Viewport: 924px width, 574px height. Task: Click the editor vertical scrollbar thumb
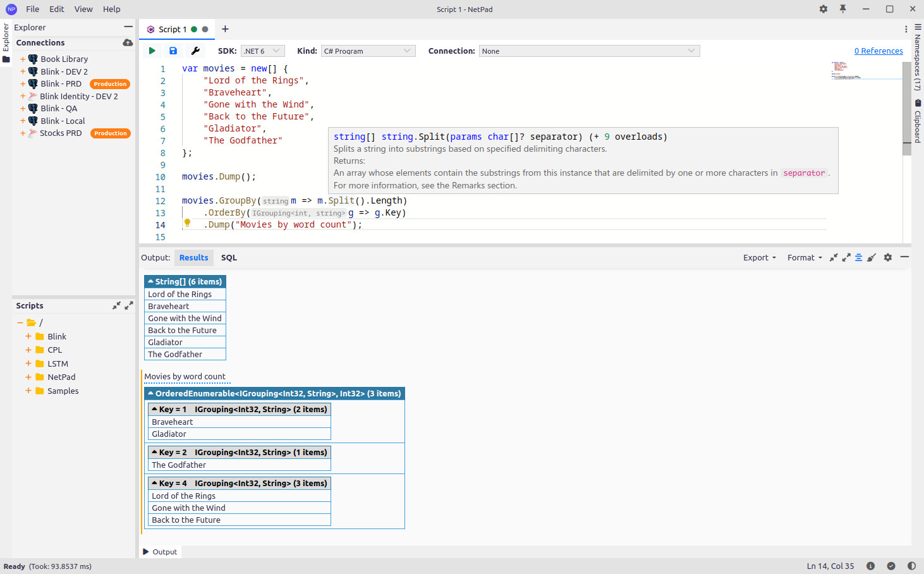tap(907, 109)
